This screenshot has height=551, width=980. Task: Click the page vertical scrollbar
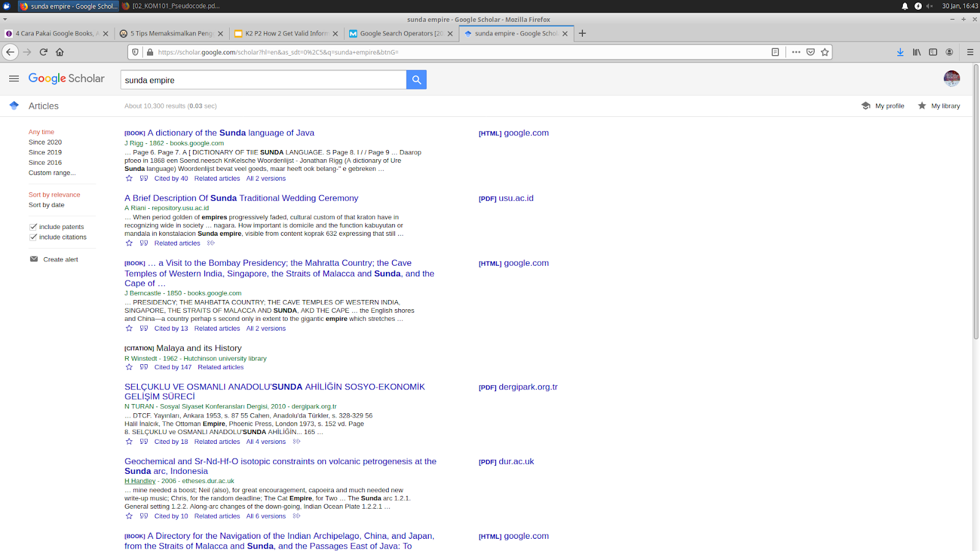[x=976, y=202]
